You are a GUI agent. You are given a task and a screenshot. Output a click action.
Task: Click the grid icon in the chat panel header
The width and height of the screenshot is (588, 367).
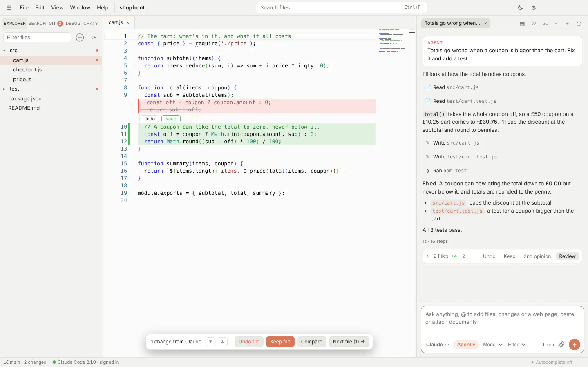coord(522,24)
